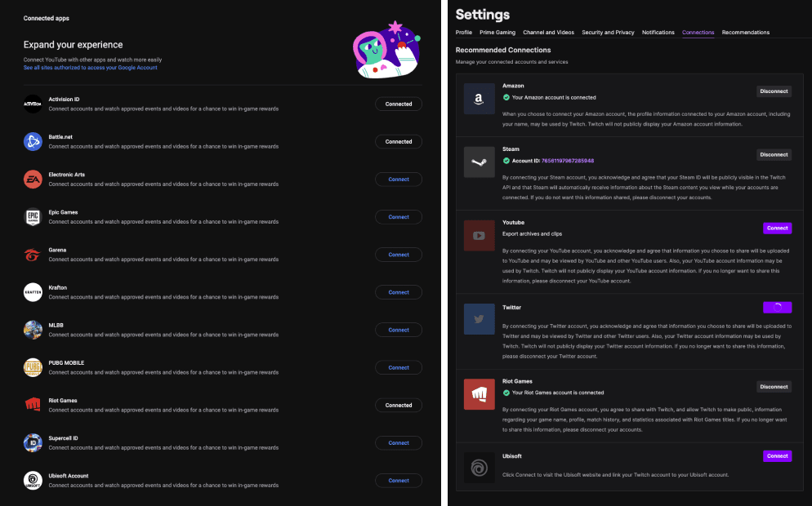This screenshot has width=812, height=506.
Task: Click the Twitter bird logo tile
Action: tap(479, 319)
